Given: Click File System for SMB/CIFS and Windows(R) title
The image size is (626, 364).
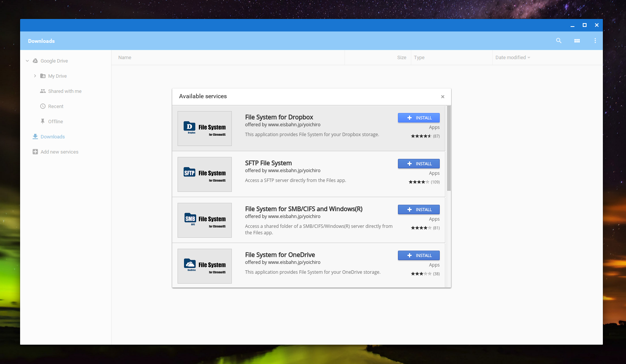Looking at the screenshot, I should [x=304, y=209].
